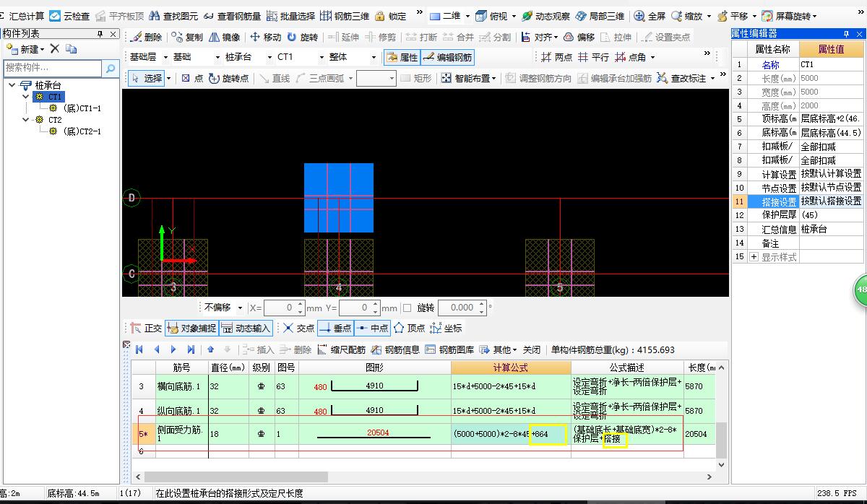The width and height of the screenshot is (867, 504).
Task: Activate the 动态观察 orbit tool
Action: (x=545, y=16)
